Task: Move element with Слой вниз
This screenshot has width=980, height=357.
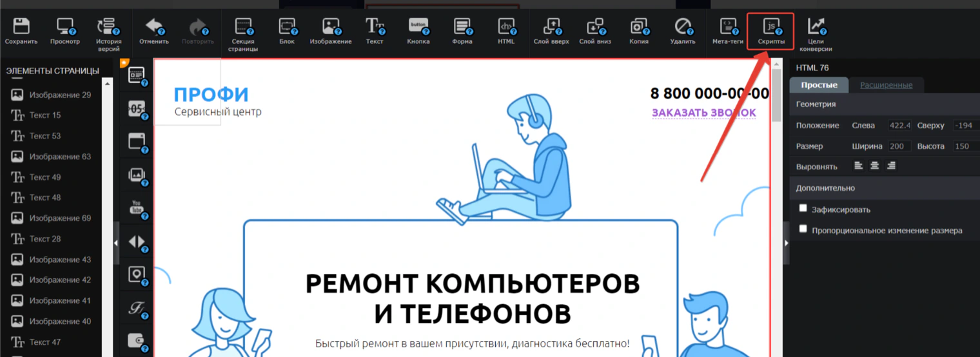Action: coord(595,26)
